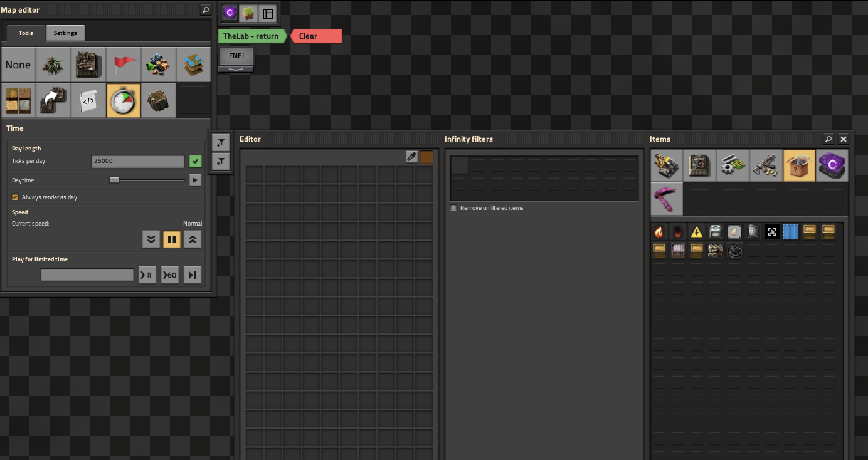Pick the black square bracket item

(x=772, y=232)
